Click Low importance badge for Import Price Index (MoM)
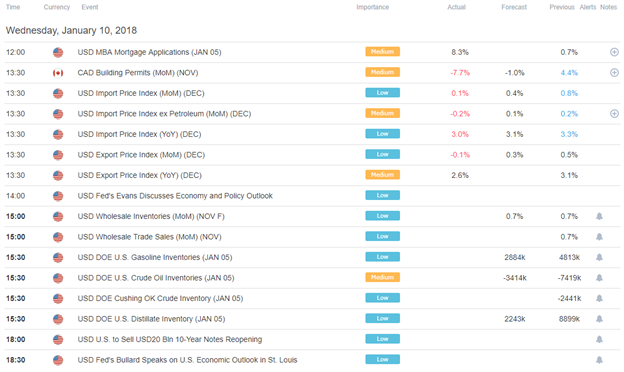Viewport: 624px width, 372px height. coord(382,93)
